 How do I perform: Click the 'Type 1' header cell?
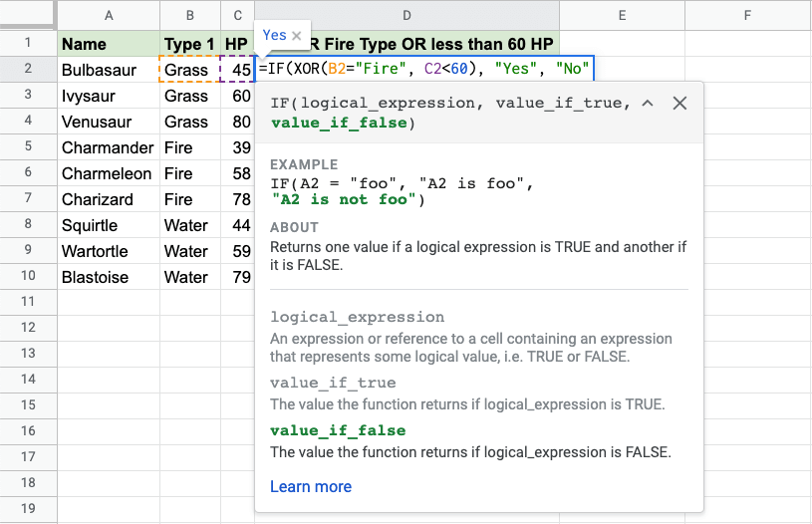(189, 44)
